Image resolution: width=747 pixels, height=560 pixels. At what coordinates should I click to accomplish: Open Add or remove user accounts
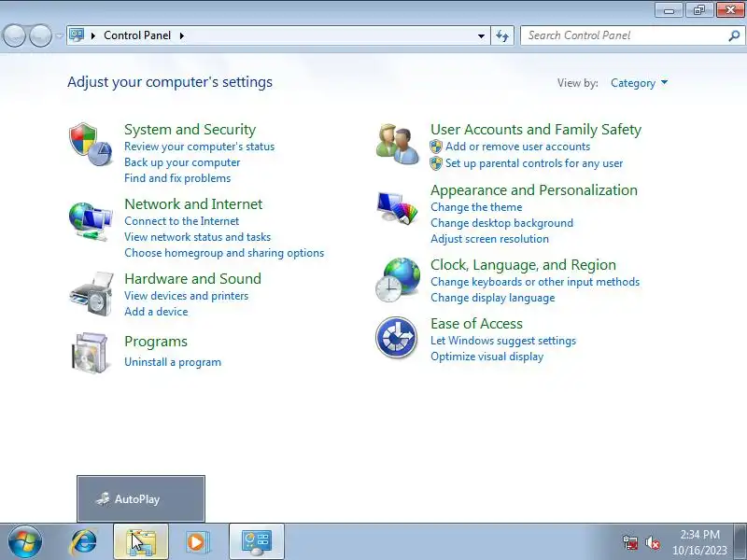click(x=518, y=147)
